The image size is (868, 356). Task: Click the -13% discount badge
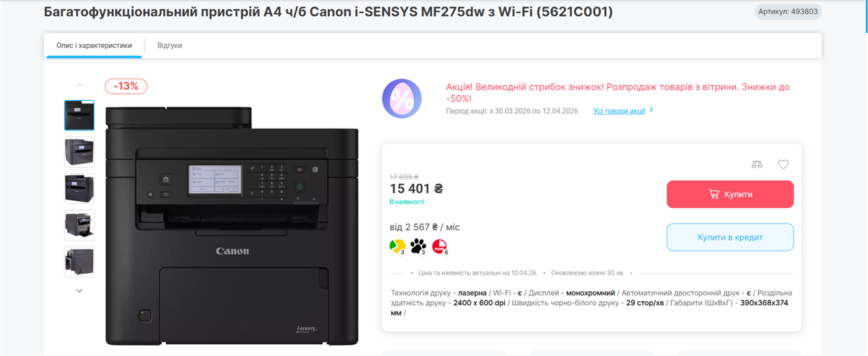[126, 86]
